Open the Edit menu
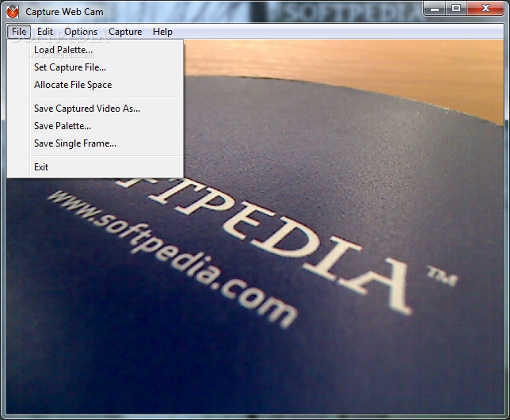This screenshot has height=420, width=510. click(45, 32)
